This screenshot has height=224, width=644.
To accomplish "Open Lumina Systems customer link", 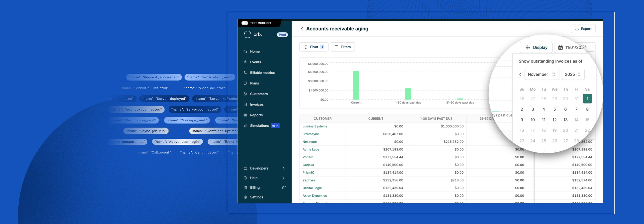I will pyautogui.click(x=315, y=126).
